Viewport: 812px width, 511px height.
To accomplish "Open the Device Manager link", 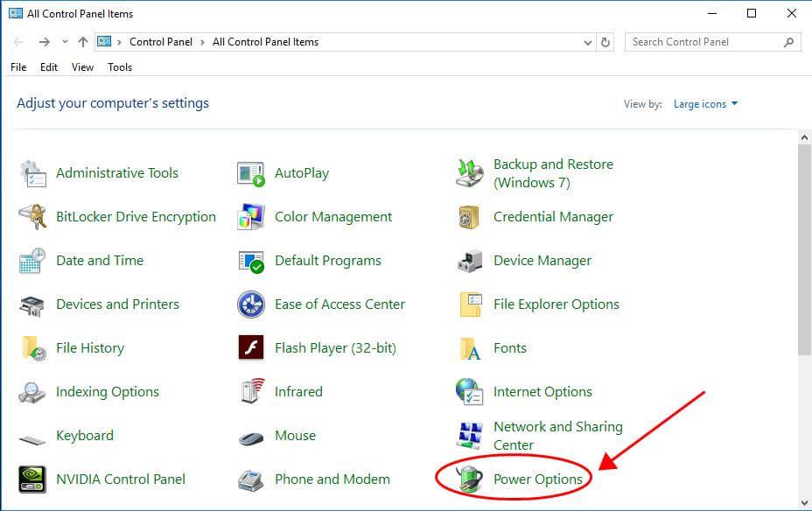I will tap(542, 261).
